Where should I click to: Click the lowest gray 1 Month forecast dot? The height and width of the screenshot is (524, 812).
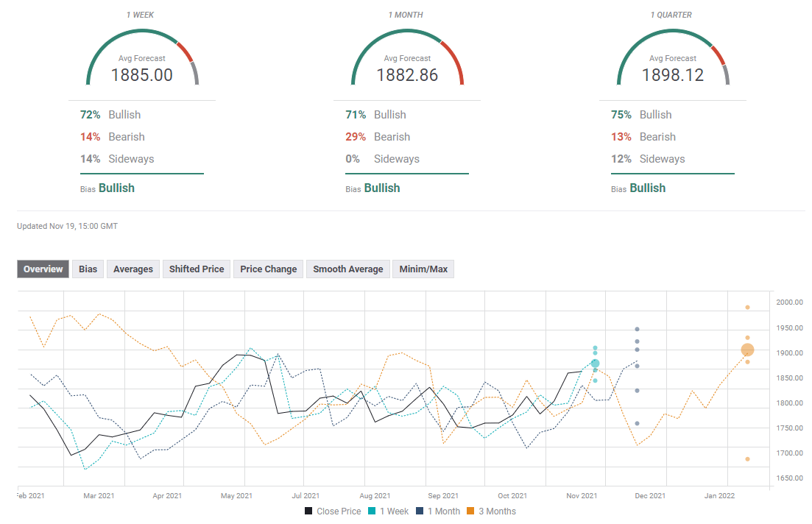(637, 424)
